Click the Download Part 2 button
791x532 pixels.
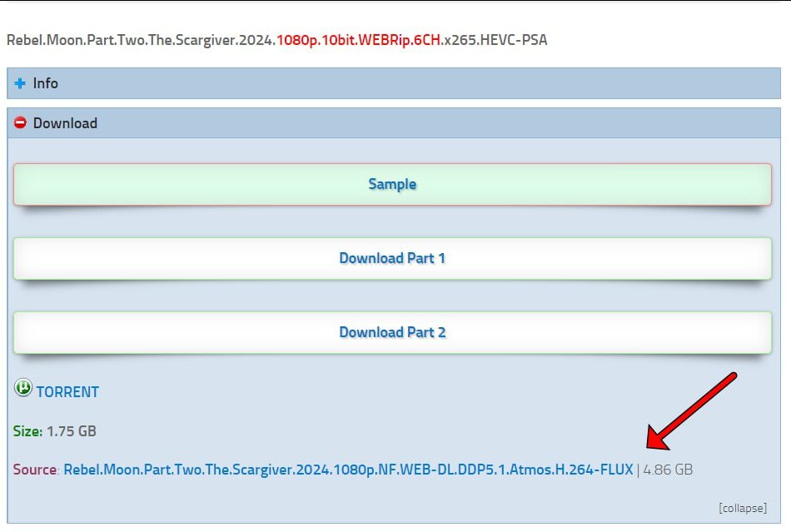(392, 332)
